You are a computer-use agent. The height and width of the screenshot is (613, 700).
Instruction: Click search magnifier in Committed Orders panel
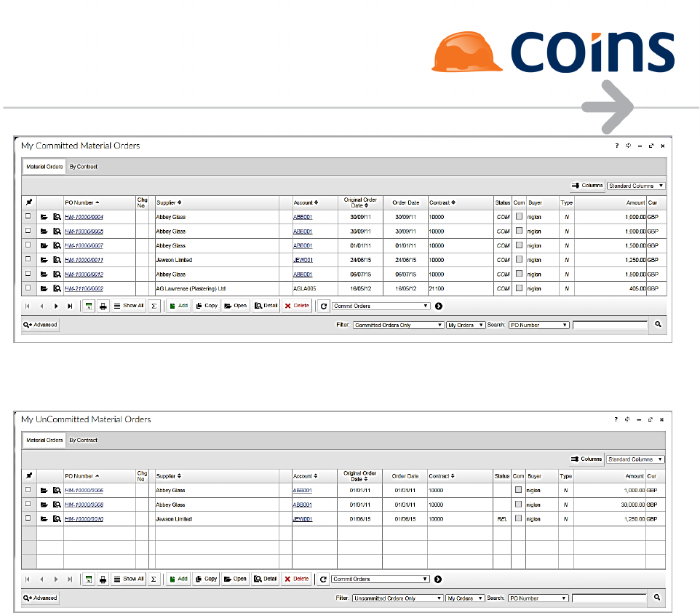click(x=658, y=325)
